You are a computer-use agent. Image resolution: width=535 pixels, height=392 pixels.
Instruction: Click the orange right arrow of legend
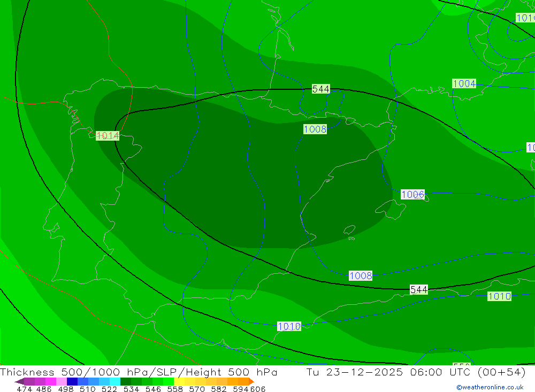click(x=251, y=381)
